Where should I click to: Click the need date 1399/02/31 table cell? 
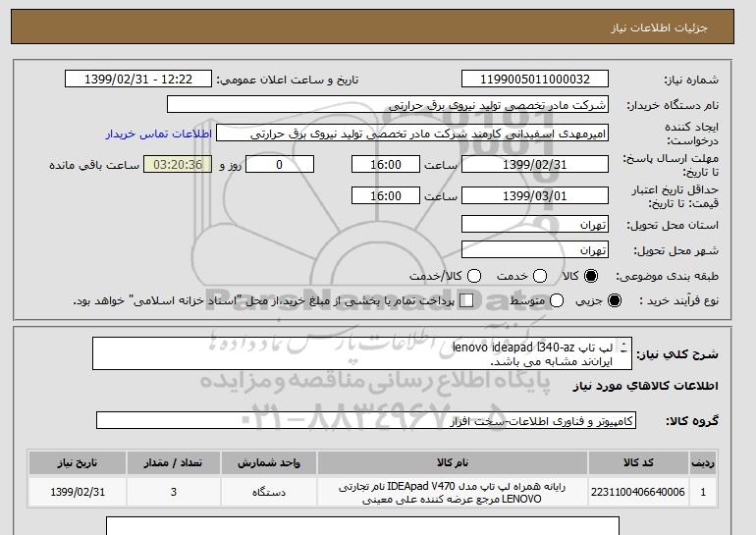click(x=78, y=492)
